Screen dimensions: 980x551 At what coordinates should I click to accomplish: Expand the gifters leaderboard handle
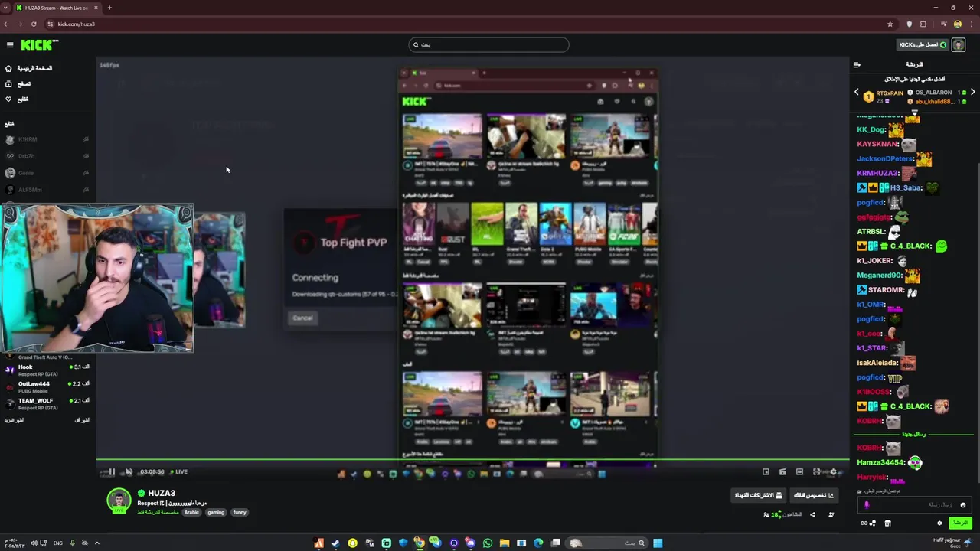tap(914, 111)
